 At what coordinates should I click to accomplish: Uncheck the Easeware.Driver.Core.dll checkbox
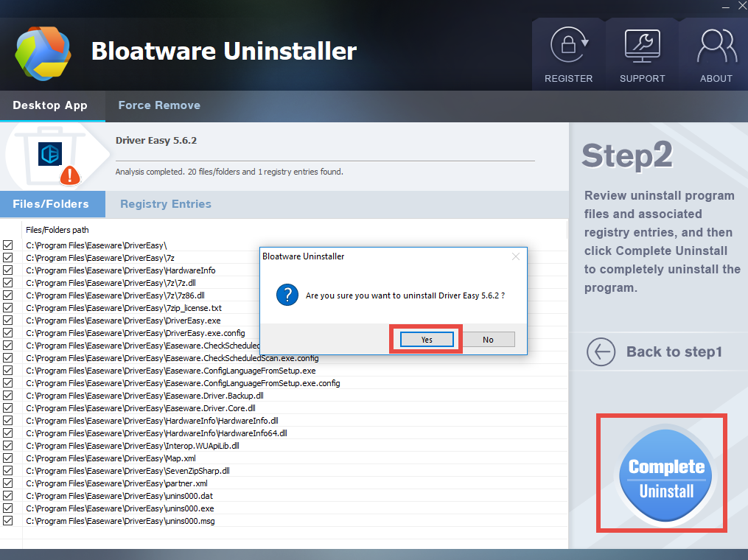[7, 407]
